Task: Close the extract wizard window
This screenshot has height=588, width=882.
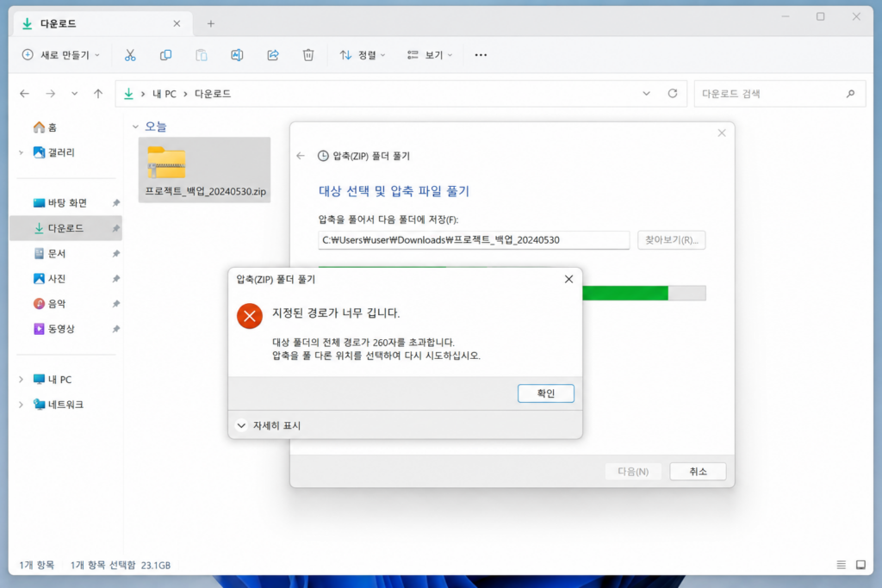Action: coord(722,133)
